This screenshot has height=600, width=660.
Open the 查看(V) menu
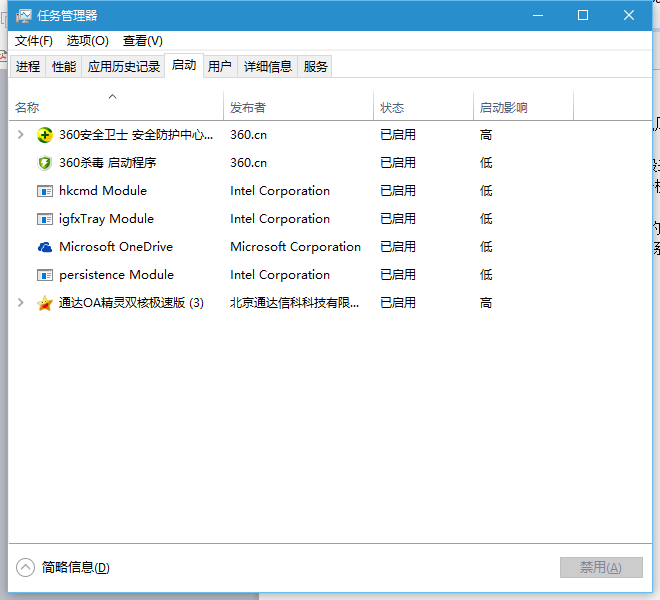pyautogui.click(x=143, y=41)
